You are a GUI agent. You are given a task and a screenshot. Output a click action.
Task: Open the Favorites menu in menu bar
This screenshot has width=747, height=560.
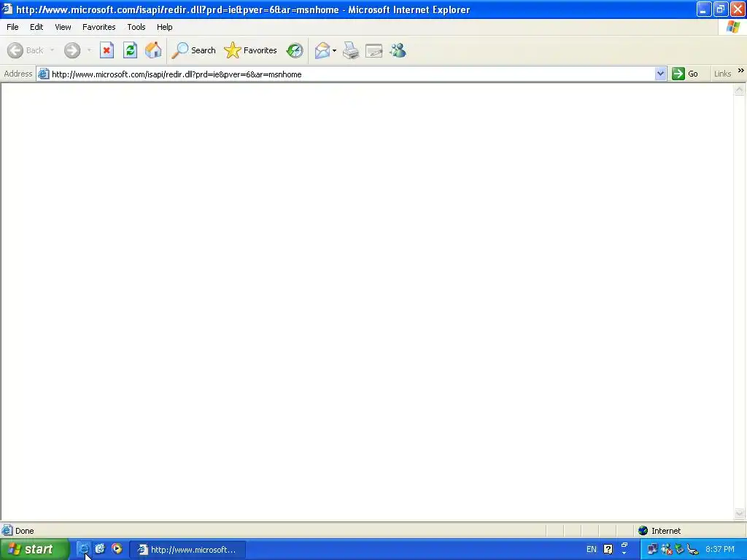tap(99, 27)
